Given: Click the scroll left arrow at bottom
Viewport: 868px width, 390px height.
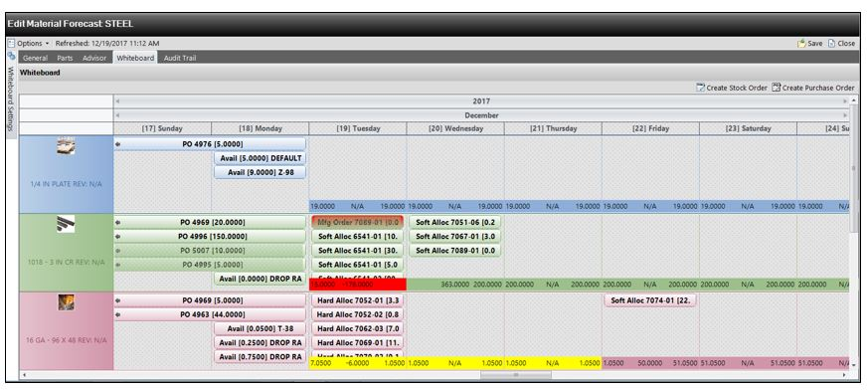Looking at the screenshot, I should click(23, 375).
